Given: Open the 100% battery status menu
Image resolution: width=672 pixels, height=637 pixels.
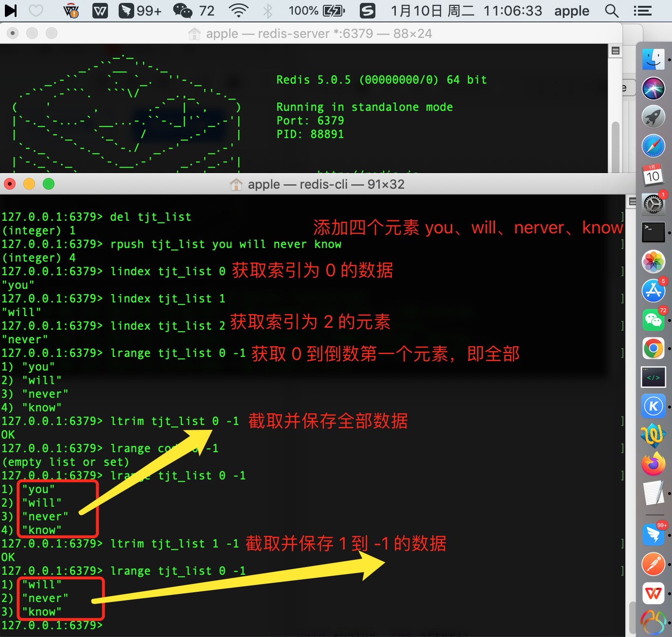Looking at the screenshot, I should (x=317, y=10).
